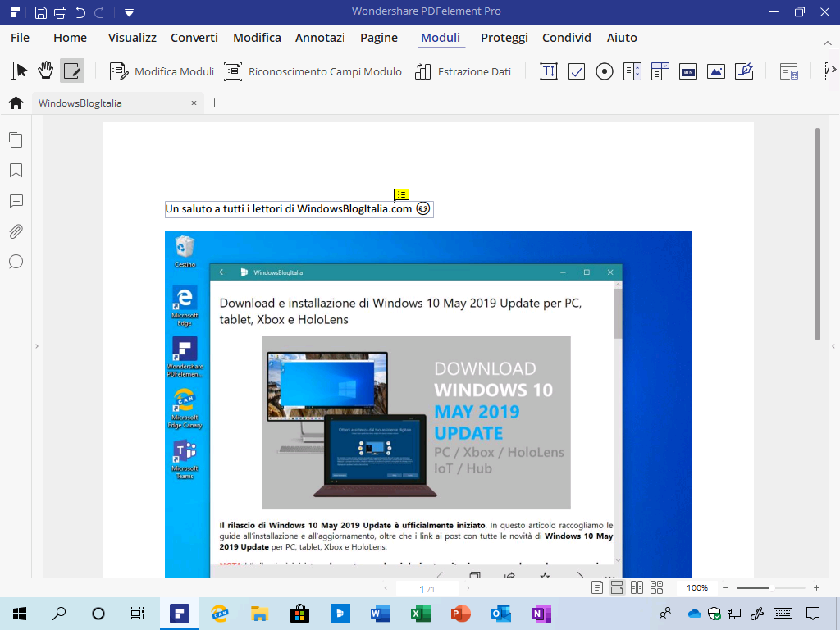Image resolution: width=840 pixels, height=630 pixels.
Task: Go to the Converti tab
Action: point(194,38)
